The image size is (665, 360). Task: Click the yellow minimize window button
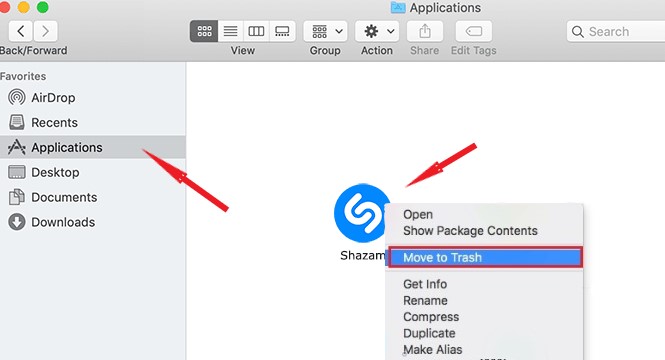pos(23,7)
